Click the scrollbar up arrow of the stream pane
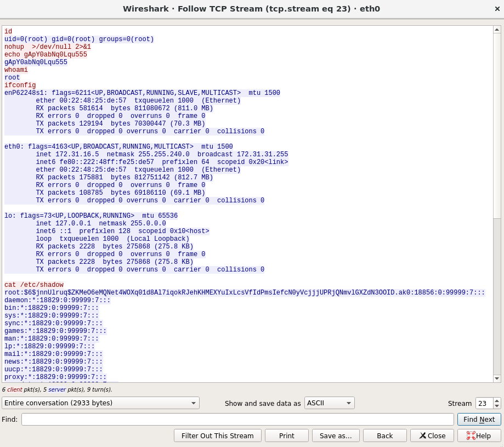504x447 pixels. [497, 30]
